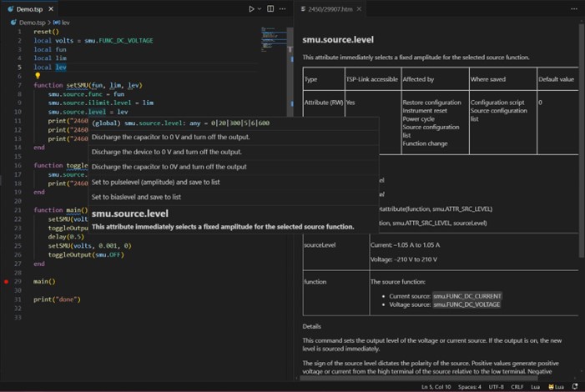Change the UTF-8 file encoding
Image resolution: width=585 pixels, height=392 pixels.
pos(496,387)
